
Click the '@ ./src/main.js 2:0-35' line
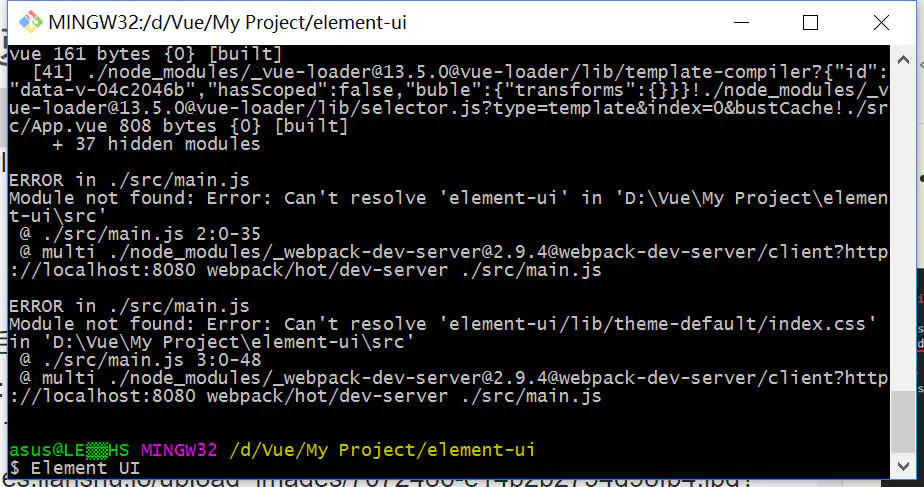click(x=139, y=234)
